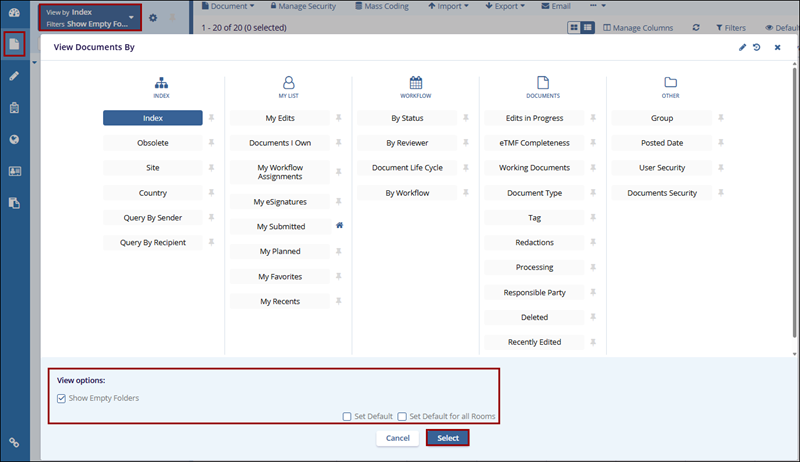
Task: Click the pencil edit icon in dialog header
Action: [742, 47]
